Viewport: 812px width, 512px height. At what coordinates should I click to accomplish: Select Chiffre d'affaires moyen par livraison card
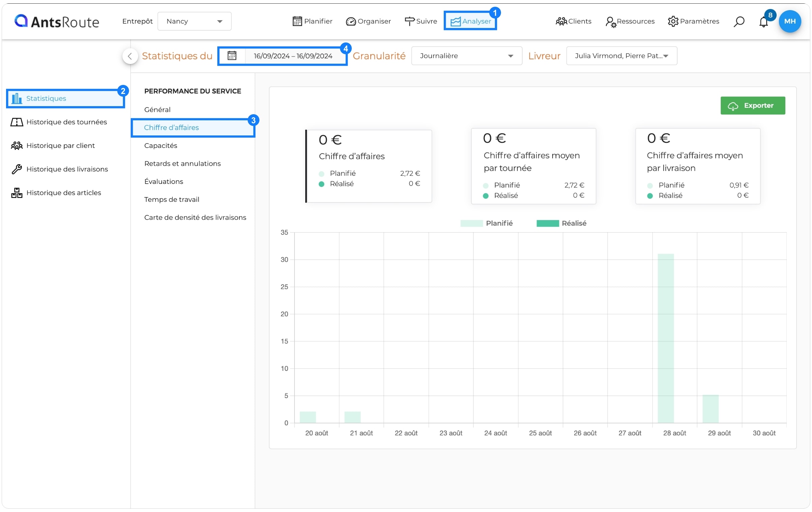[697, 166]
